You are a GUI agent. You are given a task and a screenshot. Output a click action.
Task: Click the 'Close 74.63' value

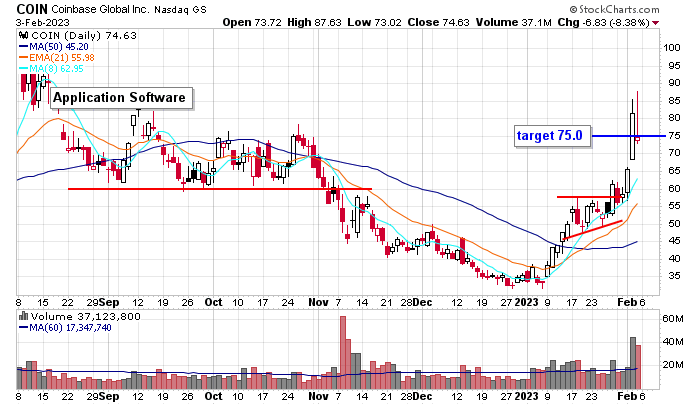tap(438, 22)
